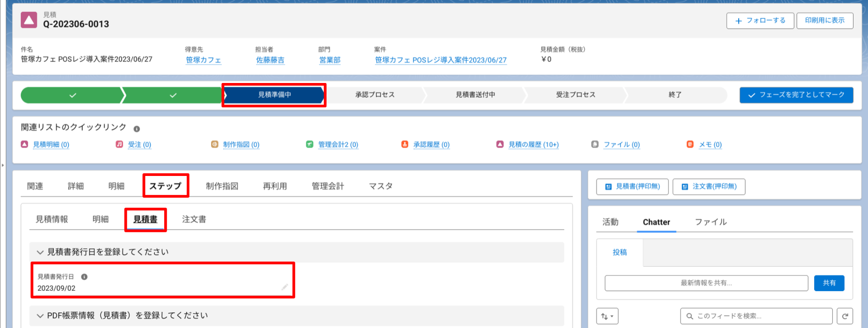Open the 制作指図 tab

point(222,186)
